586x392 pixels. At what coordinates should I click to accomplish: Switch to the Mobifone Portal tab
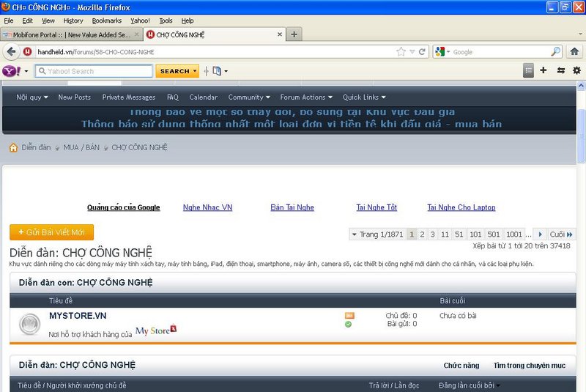71,34
